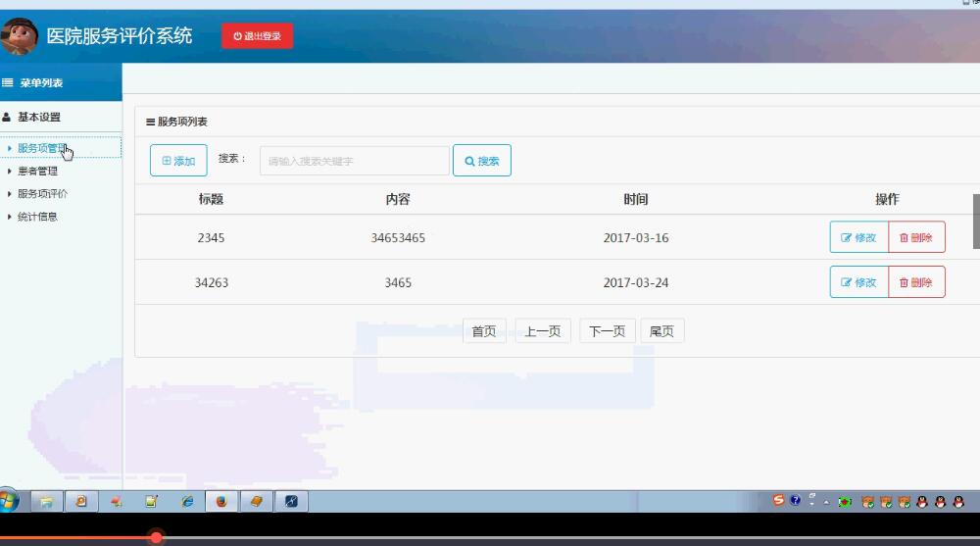Open File Explorer from the taskbar
Image resolution: width=980 pixels, height=546 pixels.
pyautogui.click(x=46, y=501)
